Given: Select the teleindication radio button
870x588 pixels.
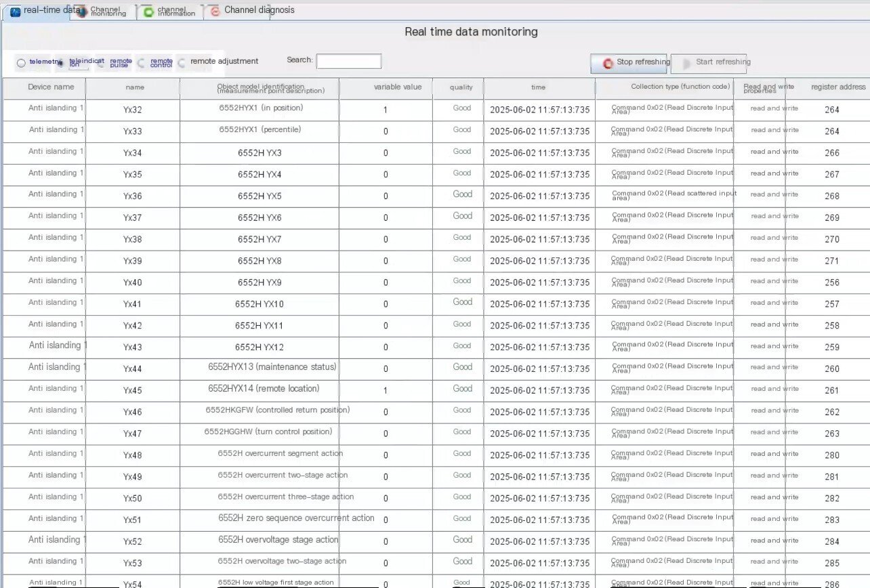Looking at the screenshot, I should (60, 62).
